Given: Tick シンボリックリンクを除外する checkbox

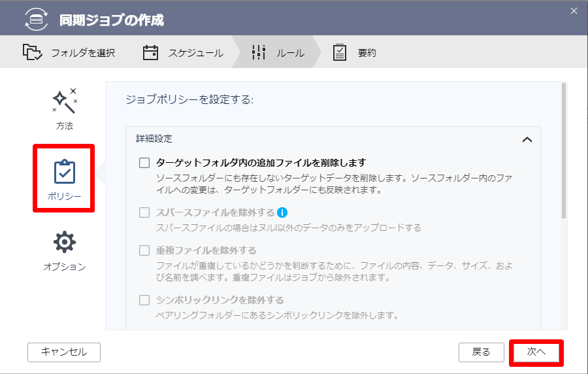Looking at the screenshot, I should click(144, 300).
